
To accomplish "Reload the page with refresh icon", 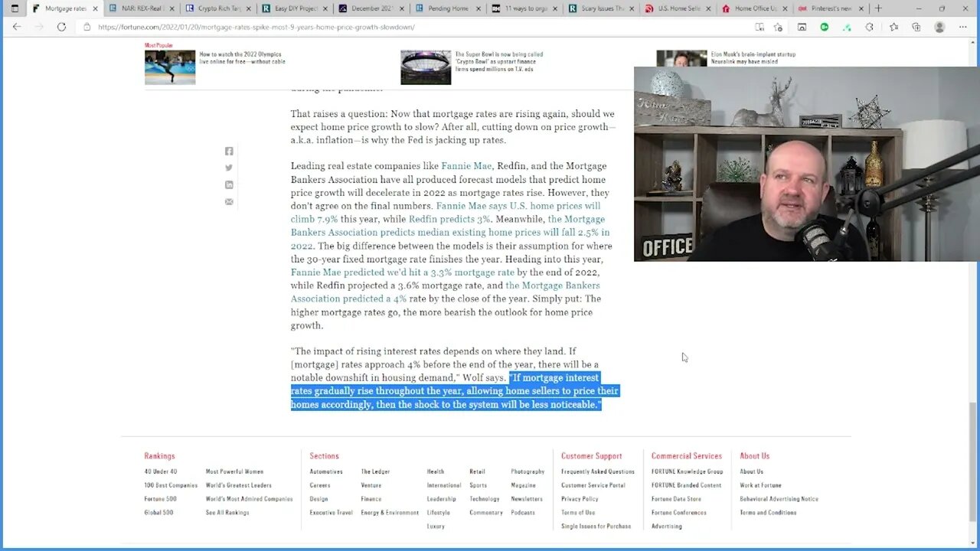I will click(61, 27).
